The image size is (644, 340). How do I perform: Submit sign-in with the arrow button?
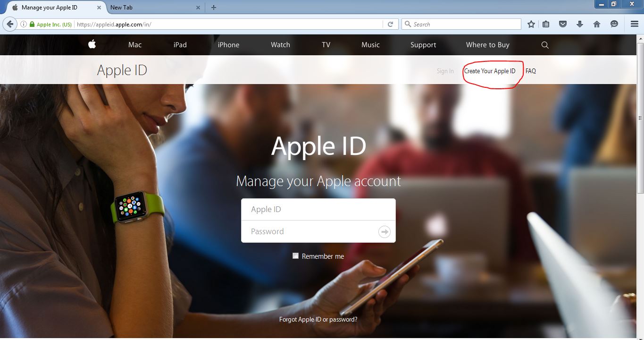pos(385,231)
